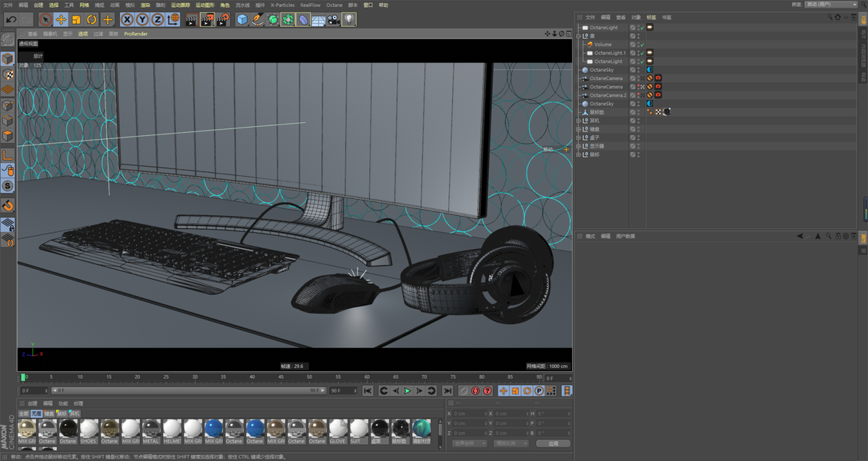The image size is (868, 461).
Task: Click the search magnifier in Object Manager
Action: click(830, 17)
